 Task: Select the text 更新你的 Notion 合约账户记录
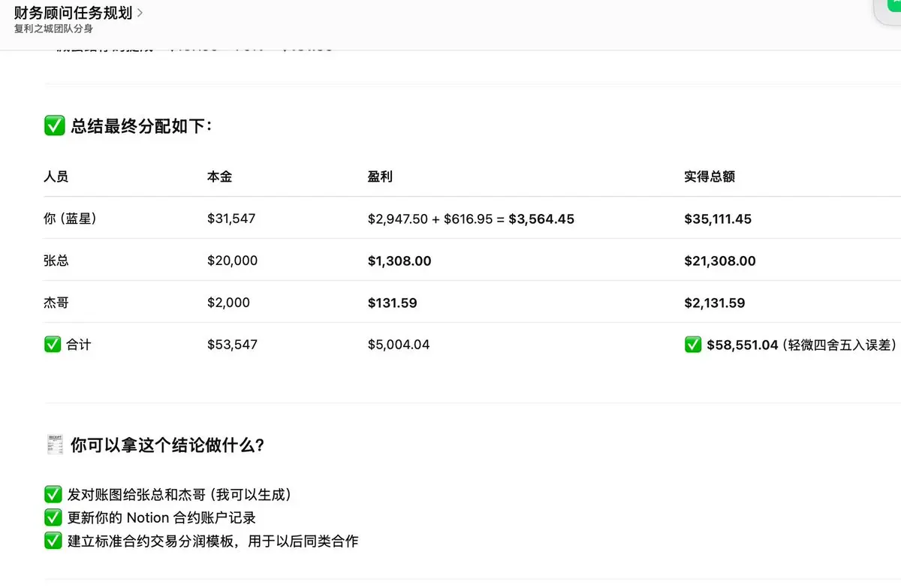click(x=161, y=518)
